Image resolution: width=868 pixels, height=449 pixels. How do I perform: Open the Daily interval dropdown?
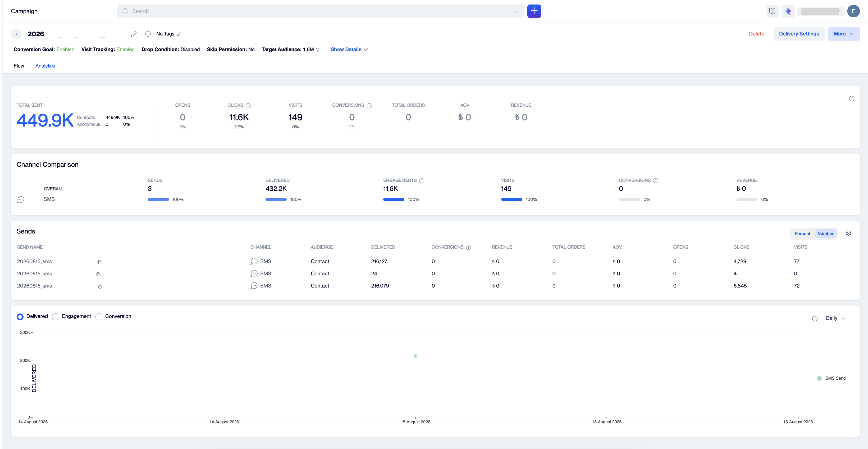(835, 318)
